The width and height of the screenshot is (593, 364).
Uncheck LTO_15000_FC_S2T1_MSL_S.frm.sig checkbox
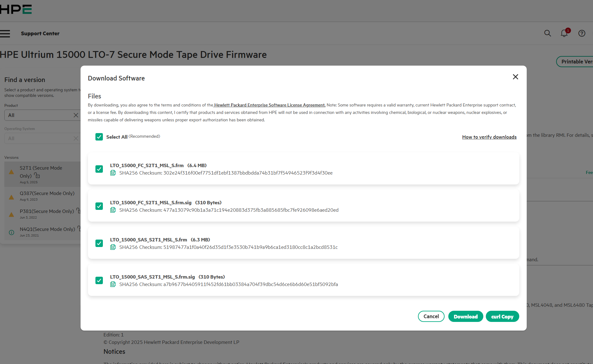(x=99, y=206)
